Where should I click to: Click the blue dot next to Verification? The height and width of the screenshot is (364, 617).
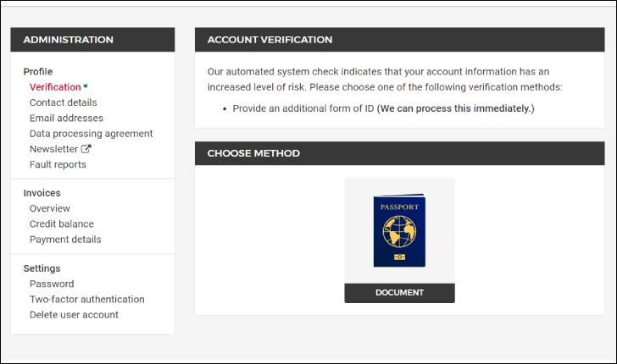point(86,86)
